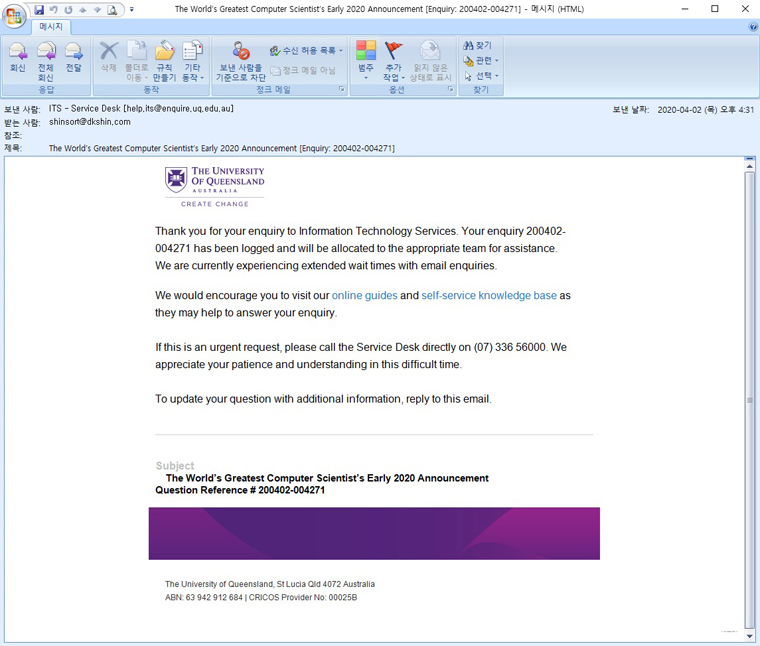Click the message scrollbar down arrow
Viewport: 760px width, 646px height.
click(x=750, y=636)
